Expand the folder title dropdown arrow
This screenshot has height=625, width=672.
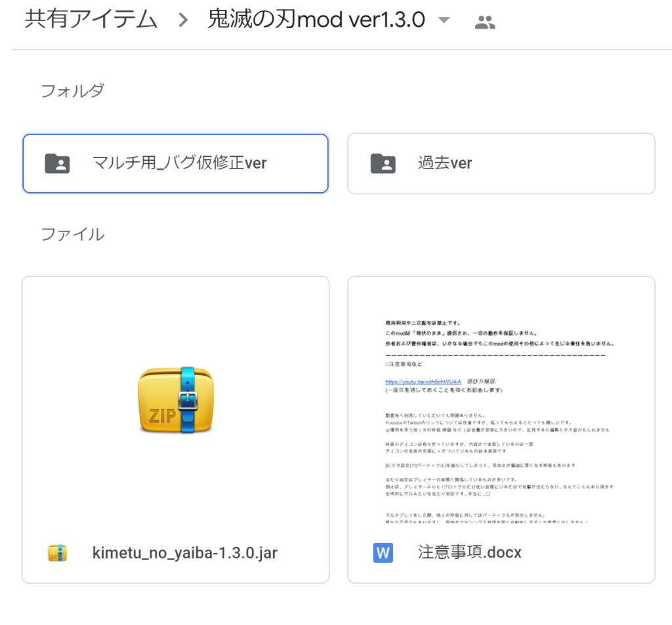[444, 20]
